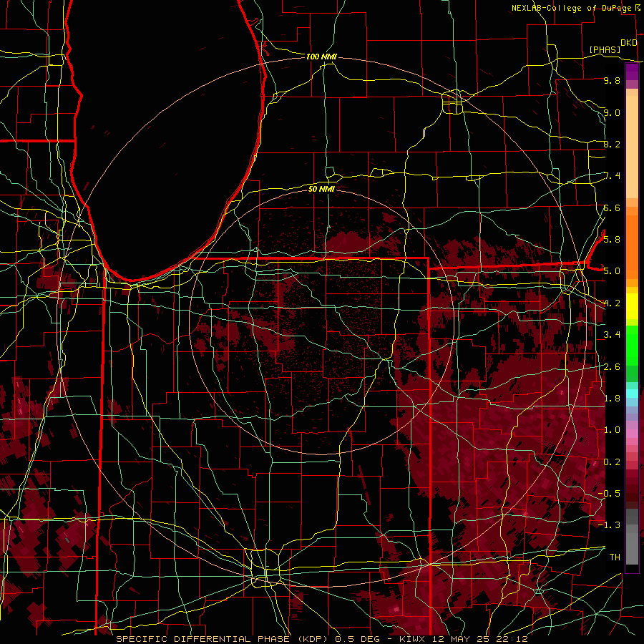This screenshot has width=644, height=644.
Task: Click the bright green band of color scale
Action: click(632, 345)
